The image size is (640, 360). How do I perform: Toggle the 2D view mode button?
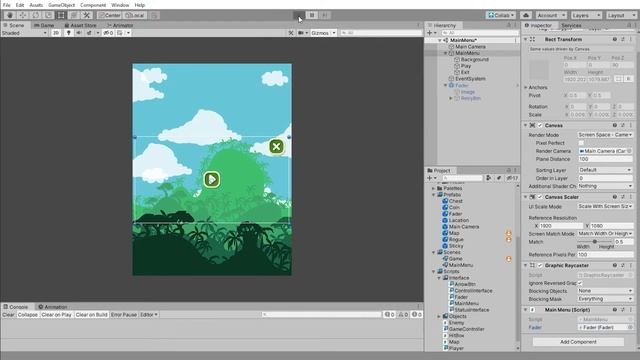coord(56,33)
